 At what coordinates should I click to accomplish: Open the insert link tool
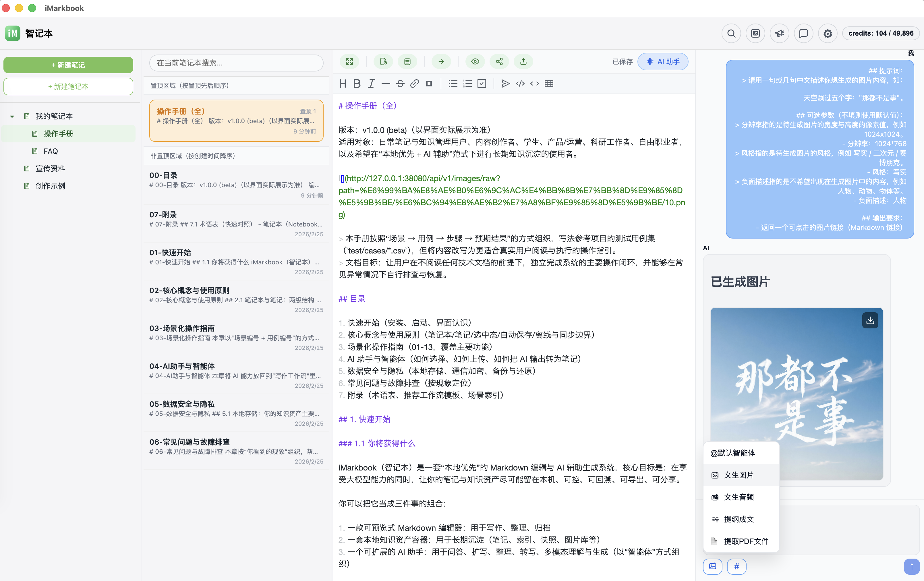tap(414, 84)
